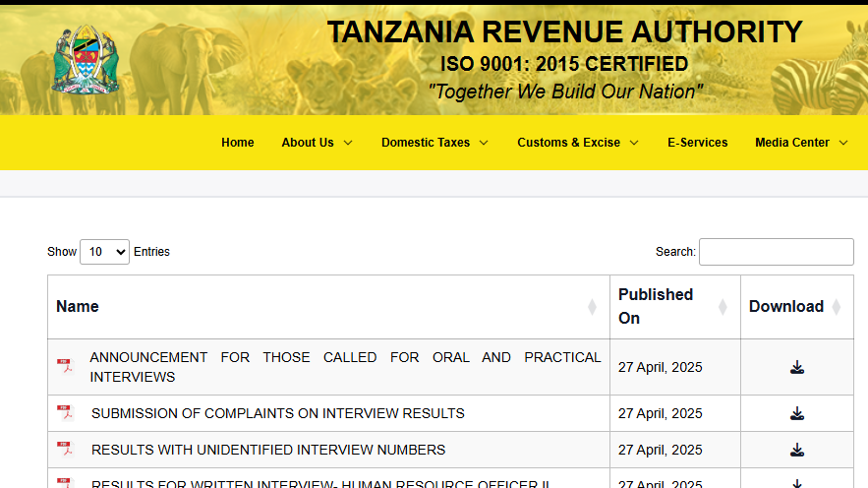Click the Tanzania Revenue Authority banner title
Screen dimensions: 868x488
(564, 31)
